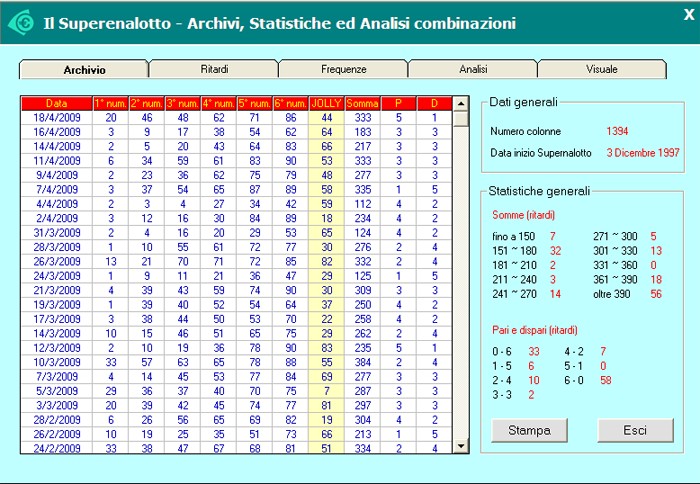
Task: Select the row dated 4/4/2009
Action: [237, 204]
